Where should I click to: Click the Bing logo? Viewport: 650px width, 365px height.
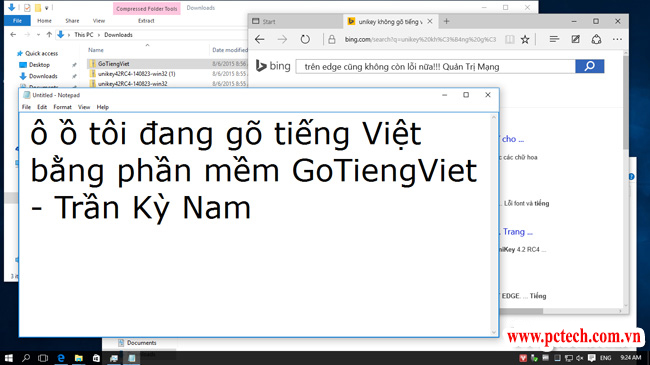tap(273, 66)
